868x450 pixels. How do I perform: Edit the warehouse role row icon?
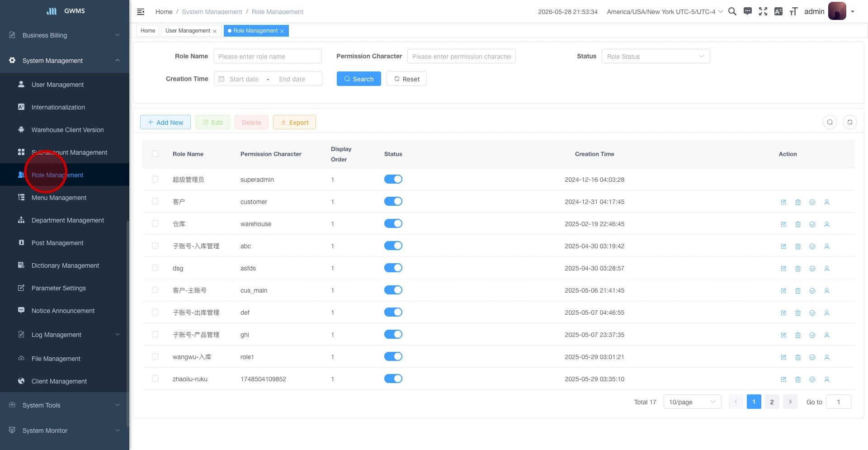click(x=783, y=224)
